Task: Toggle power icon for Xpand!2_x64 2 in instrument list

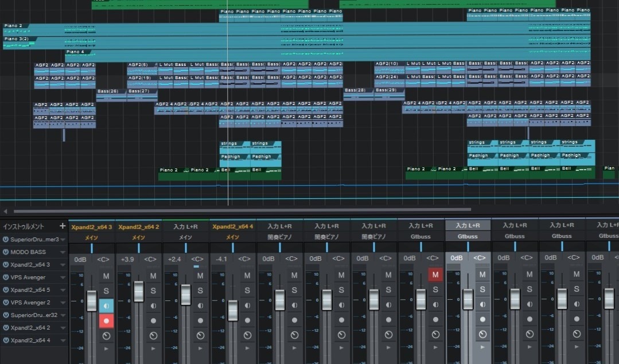Action: coord(6,328)
